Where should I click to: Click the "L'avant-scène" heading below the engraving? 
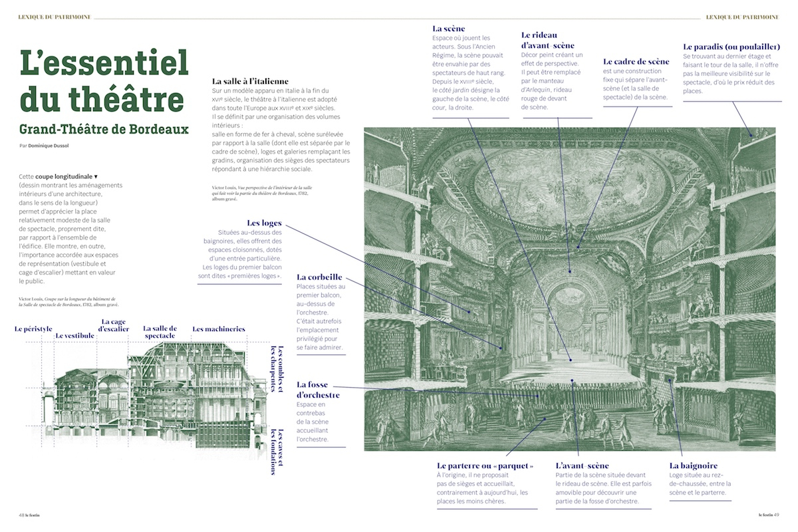[x=582, y=466]
